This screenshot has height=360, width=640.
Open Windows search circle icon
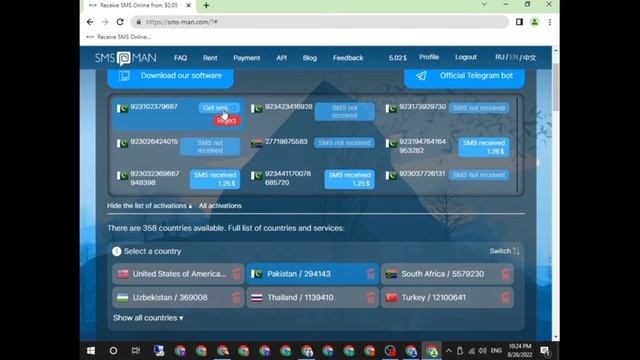tap(113, 351)
